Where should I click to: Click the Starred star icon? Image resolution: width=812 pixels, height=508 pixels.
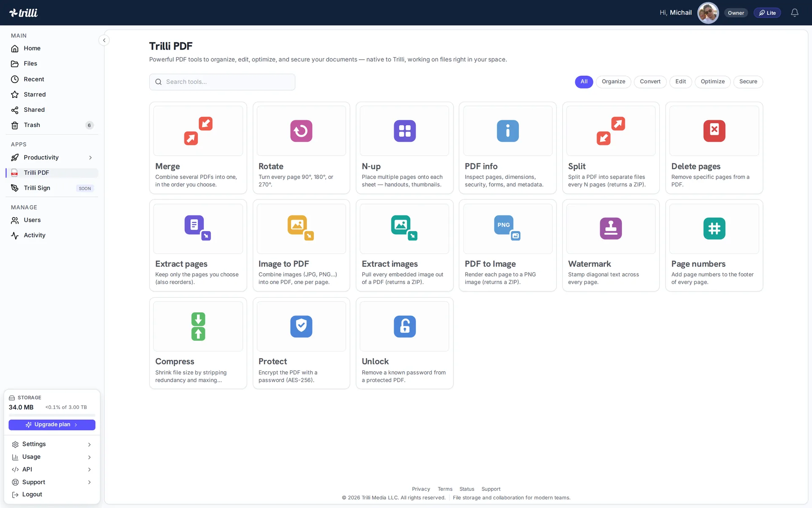coord(15,94)
